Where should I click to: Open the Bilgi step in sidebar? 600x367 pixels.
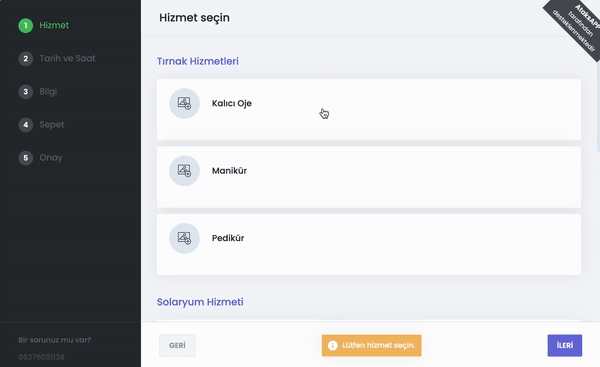coord(48,92)
